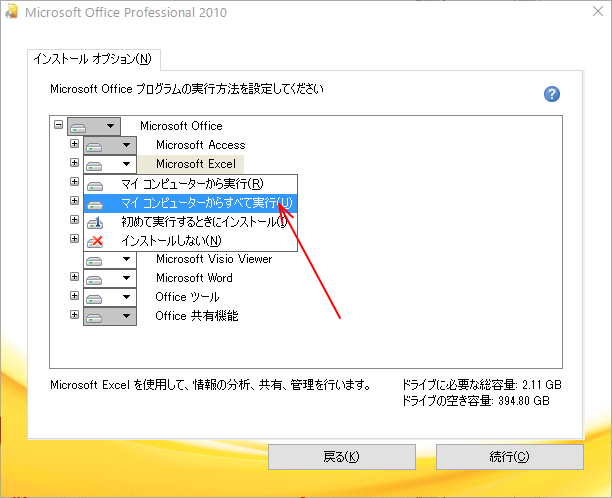Viewport: 612px width, 498px height.
Task: Expand the hidden node beside the first menu row
Action: pyautogui.click(x=74, y=181)
